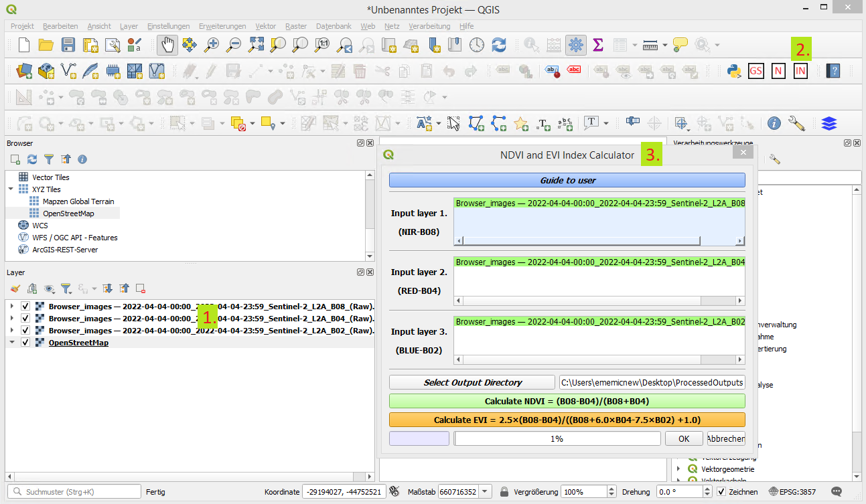Open project with the yellow folder icon
Image resolution: width=866 pixels, height=504 pixels.
(x=46, y=45)
